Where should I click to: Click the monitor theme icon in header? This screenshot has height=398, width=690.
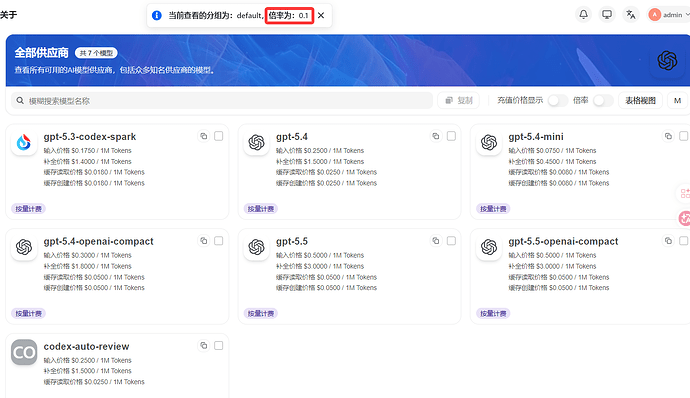(607, 15)
